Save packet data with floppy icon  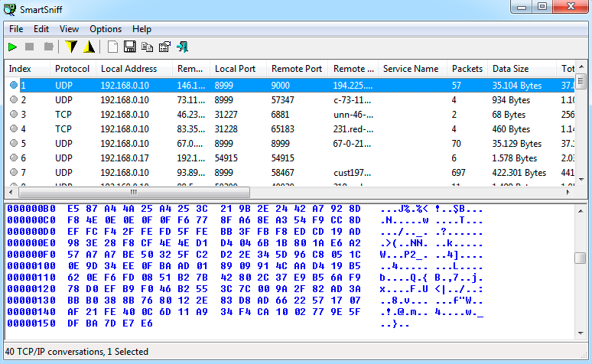pos(129,47)
